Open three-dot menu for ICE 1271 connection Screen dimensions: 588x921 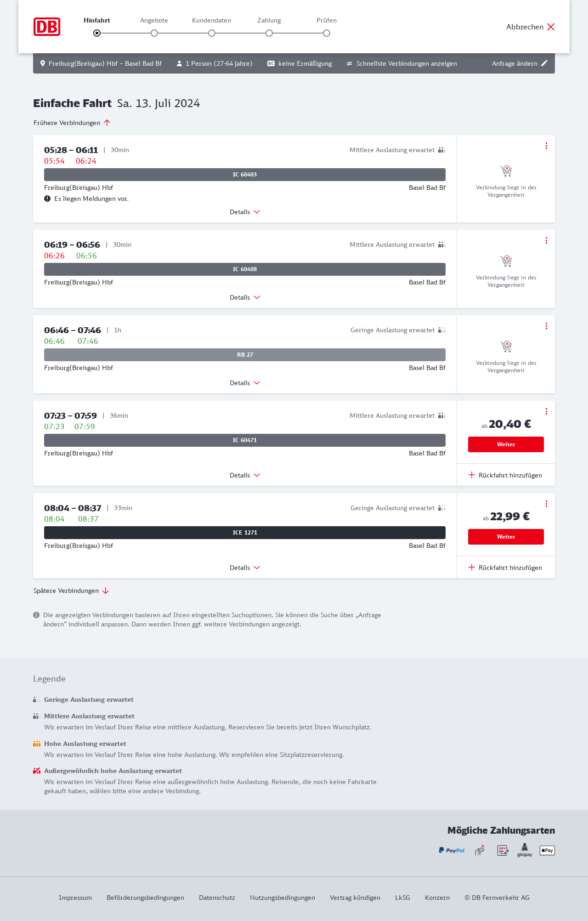click(546, 504)
